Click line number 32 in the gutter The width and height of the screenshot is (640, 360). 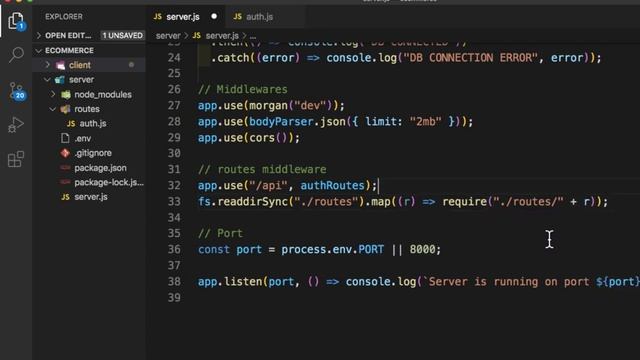[174, 185]
